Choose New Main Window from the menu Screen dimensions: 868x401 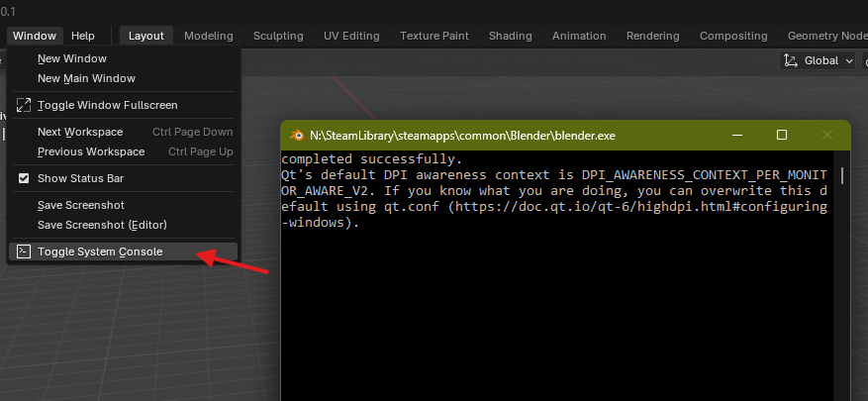[86, 78]
